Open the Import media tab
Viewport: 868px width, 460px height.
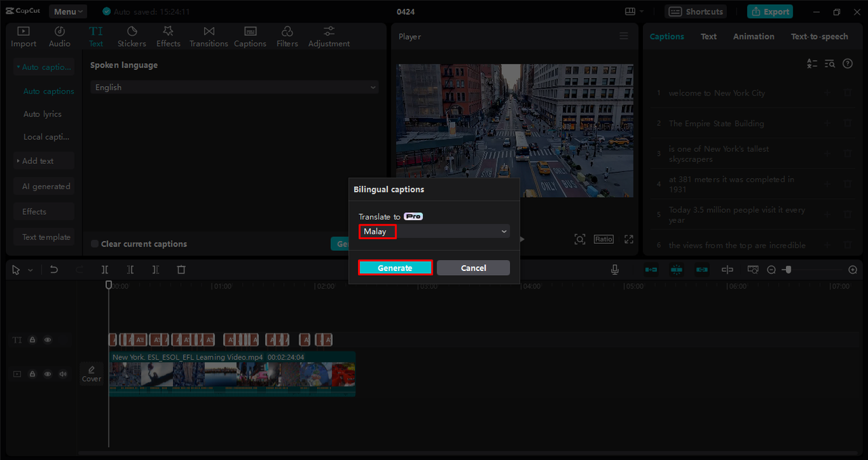tap(24, 37)
